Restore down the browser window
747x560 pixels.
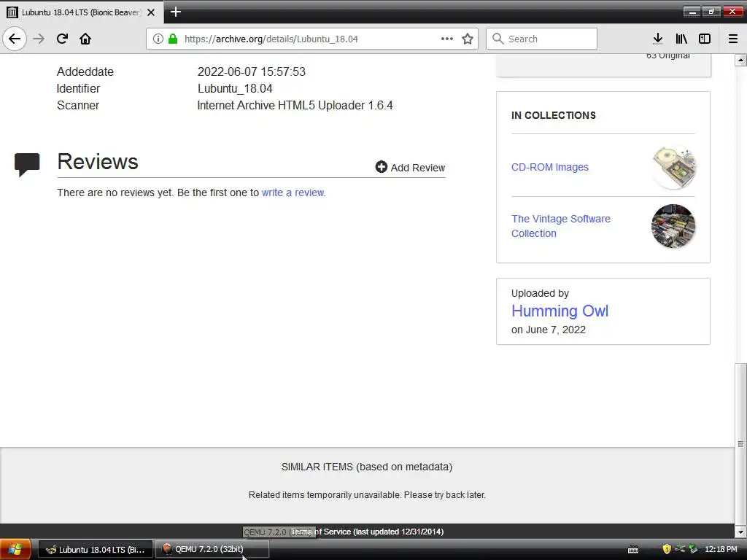712,12
